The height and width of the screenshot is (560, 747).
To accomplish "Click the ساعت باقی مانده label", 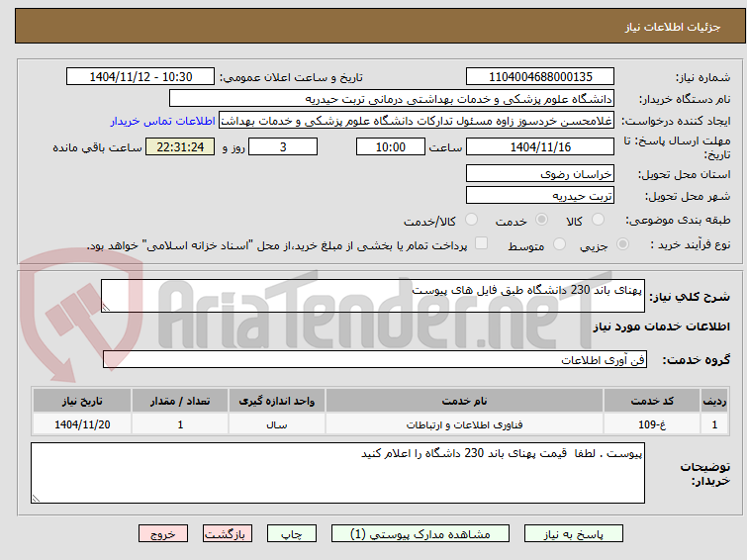I will tap(97, 147).
